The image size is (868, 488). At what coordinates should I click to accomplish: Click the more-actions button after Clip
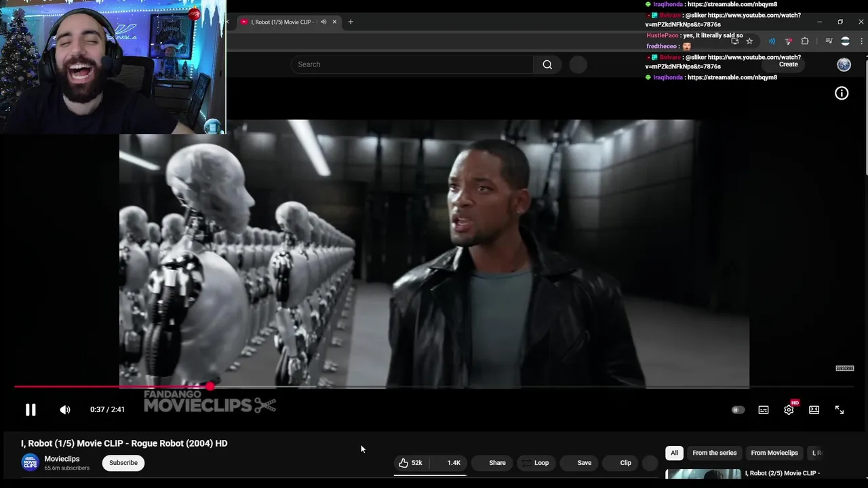650,463
